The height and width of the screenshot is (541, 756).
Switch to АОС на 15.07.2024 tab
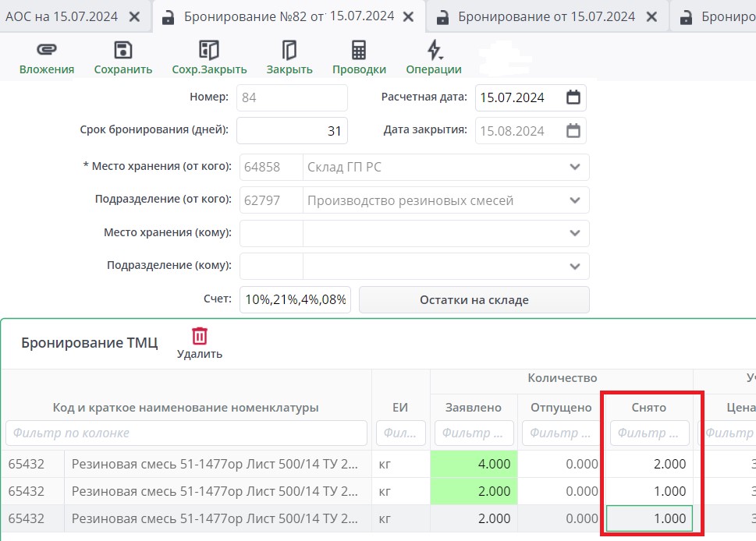(62, 16)
